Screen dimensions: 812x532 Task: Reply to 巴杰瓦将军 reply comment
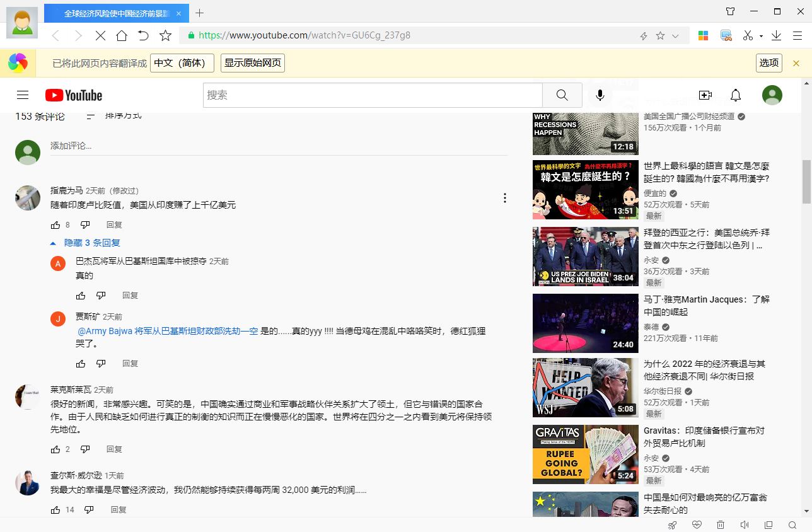coord(130,296)
